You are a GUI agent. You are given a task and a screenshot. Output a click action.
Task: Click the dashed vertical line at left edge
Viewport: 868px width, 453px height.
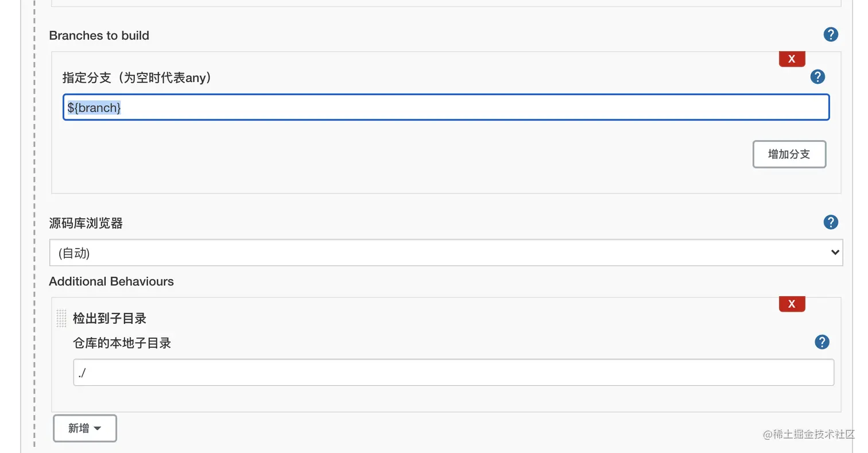[x=34, y=230]
